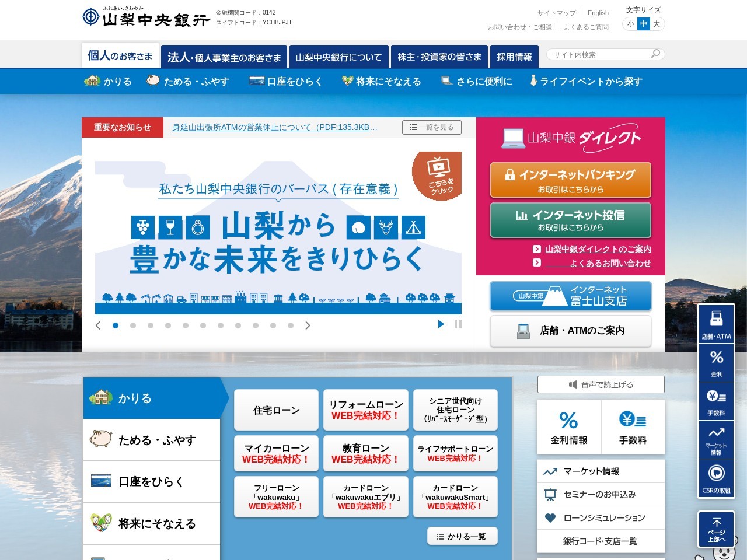
Task: Open かりる house icon in blue nav
Action: [x=93, y=80]
